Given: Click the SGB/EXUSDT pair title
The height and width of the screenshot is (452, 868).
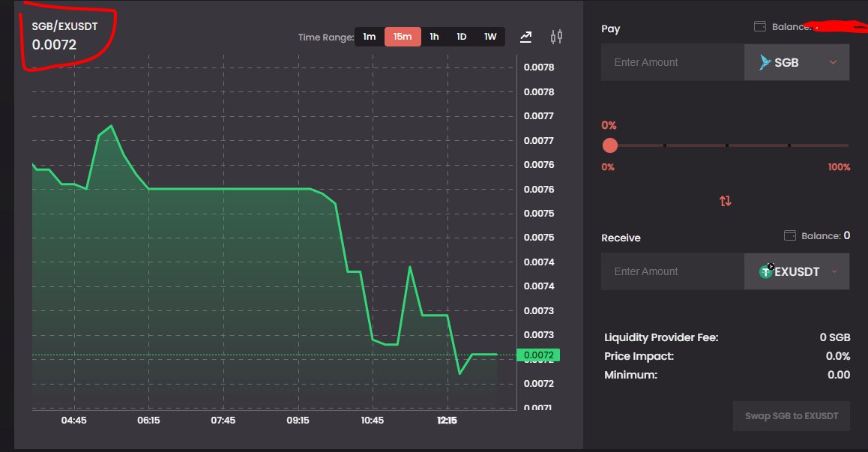Looking at the screenshot, I should (x=64, y=26).
